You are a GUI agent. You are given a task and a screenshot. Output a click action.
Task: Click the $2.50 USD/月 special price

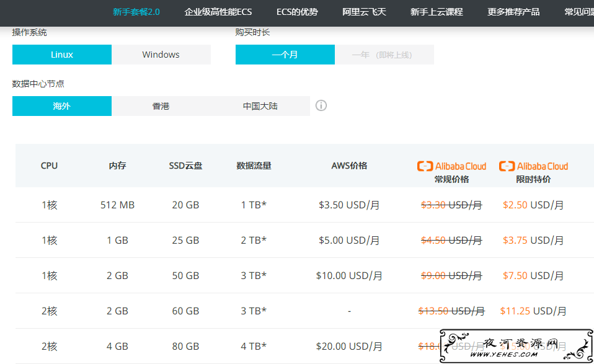[533, 205]
